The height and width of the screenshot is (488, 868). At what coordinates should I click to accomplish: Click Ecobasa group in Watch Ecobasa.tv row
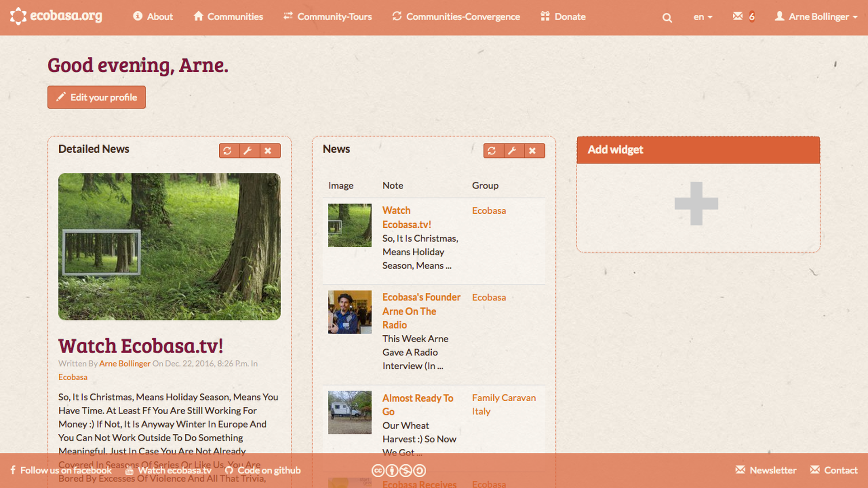coord(489,211)
